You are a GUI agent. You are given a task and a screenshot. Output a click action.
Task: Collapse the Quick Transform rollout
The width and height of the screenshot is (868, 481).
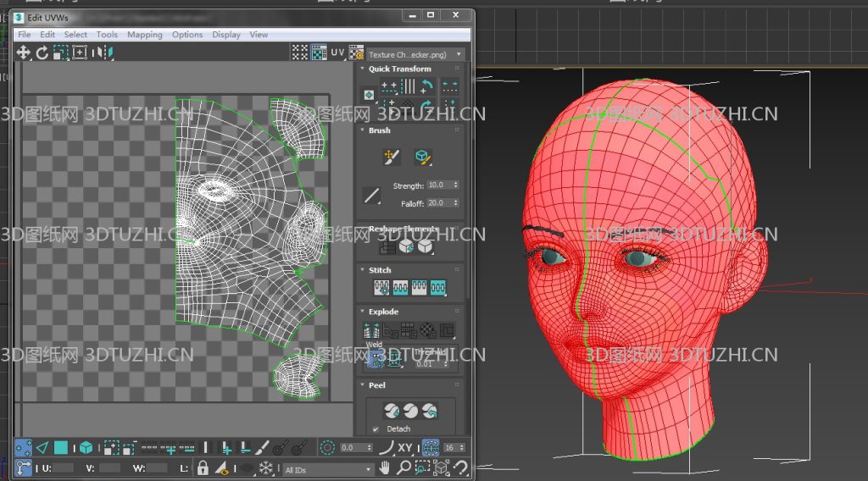pos(399,69)
